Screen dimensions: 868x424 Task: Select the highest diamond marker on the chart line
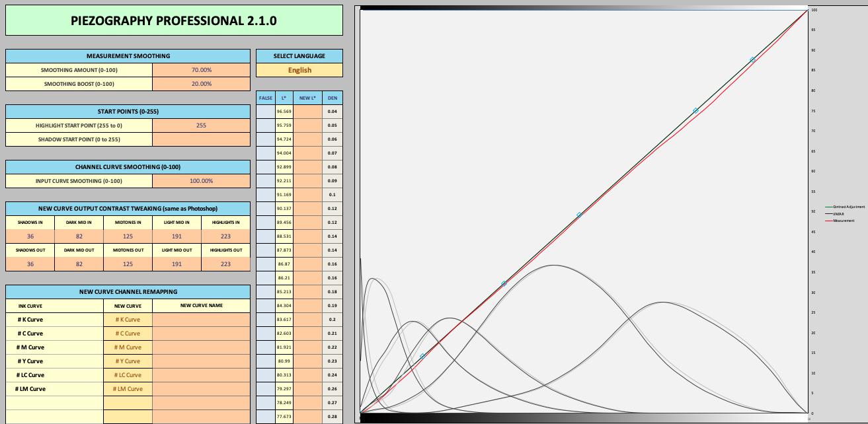(752, 60)
